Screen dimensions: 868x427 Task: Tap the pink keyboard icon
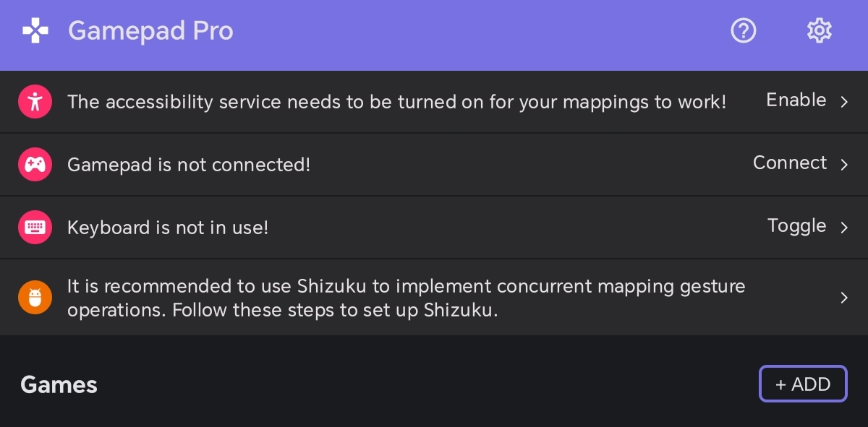click(x=35, y=228)
